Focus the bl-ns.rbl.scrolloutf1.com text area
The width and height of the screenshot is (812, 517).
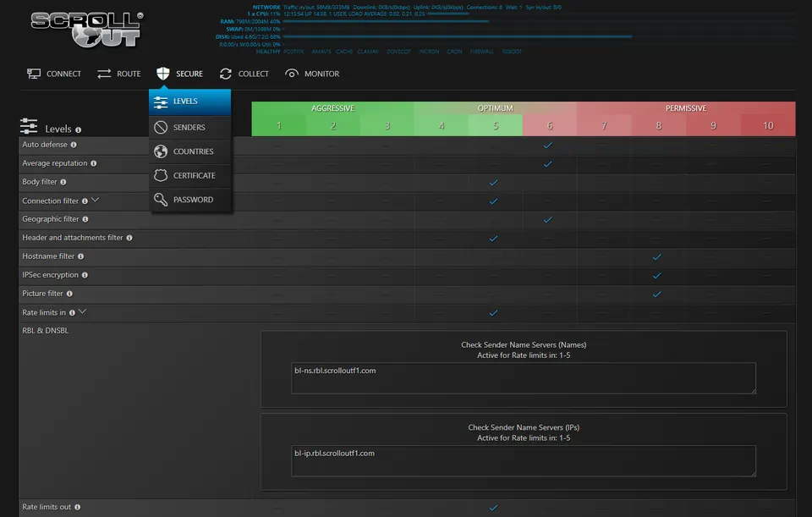[524, 378]
